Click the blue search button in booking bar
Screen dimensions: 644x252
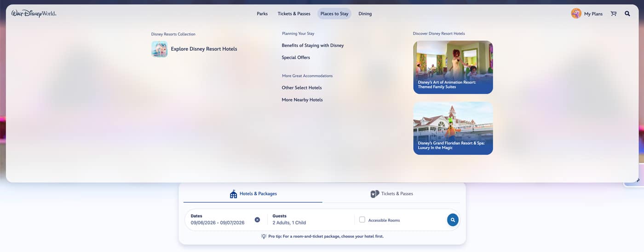(453, 220)
